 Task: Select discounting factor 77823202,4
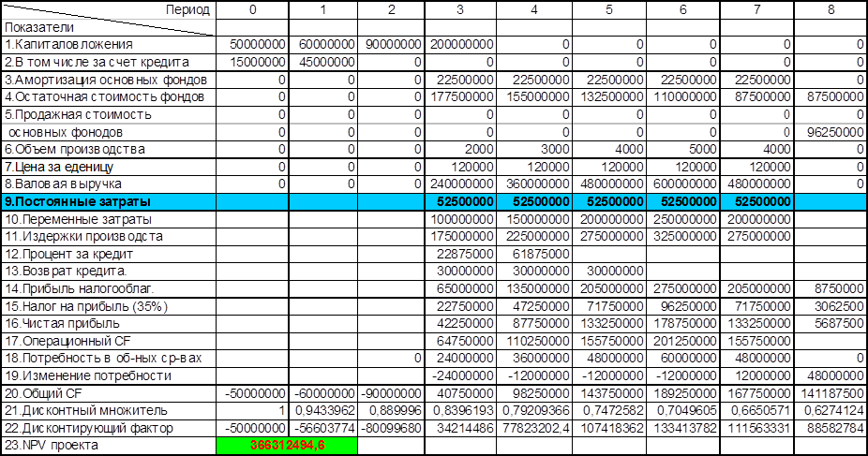coord(536,428)
